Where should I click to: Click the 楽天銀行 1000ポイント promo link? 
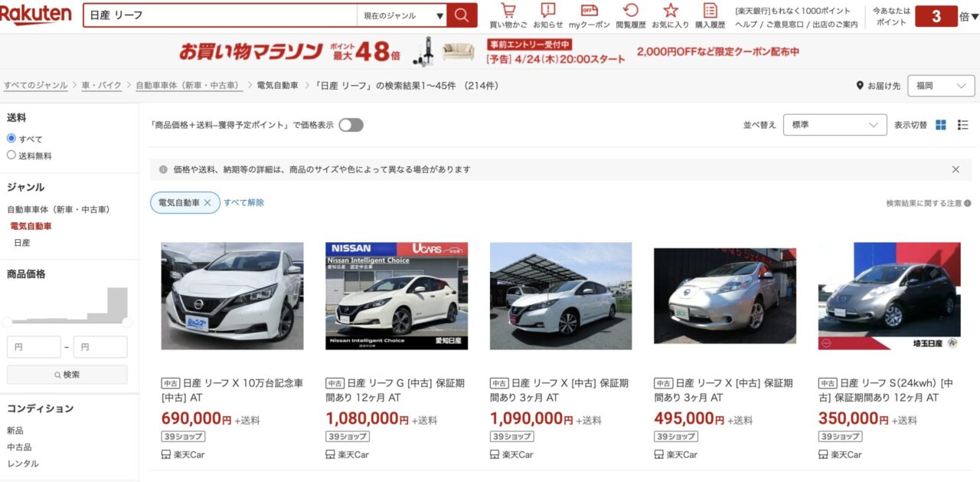tap(792, 11)
